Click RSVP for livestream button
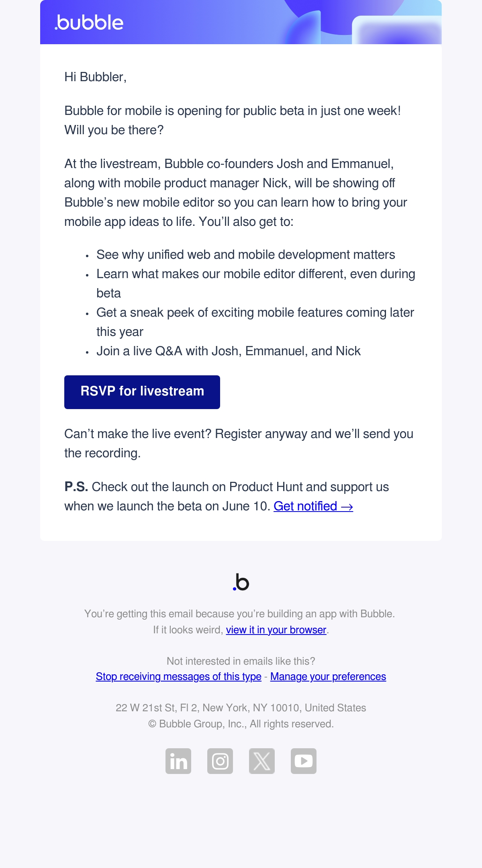Image resolution: width=482 pixels, height=868 pixels. (x=142, y=392)
